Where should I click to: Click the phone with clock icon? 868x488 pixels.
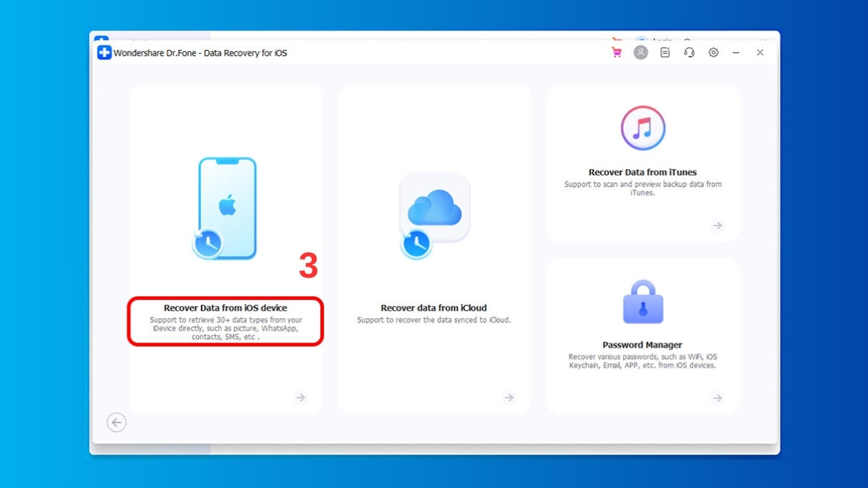point(226,206)
